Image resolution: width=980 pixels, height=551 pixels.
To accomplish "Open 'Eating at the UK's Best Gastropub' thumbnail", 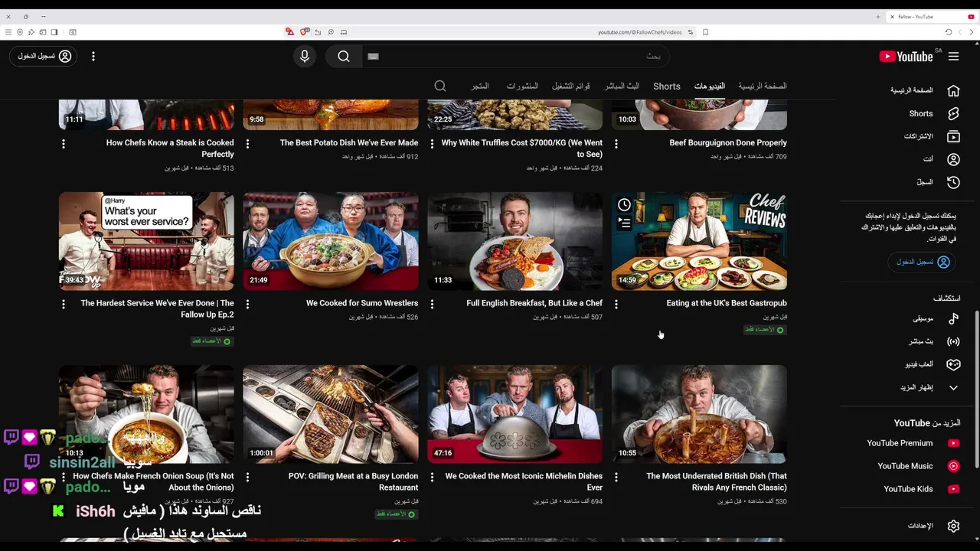I will 699,241.
